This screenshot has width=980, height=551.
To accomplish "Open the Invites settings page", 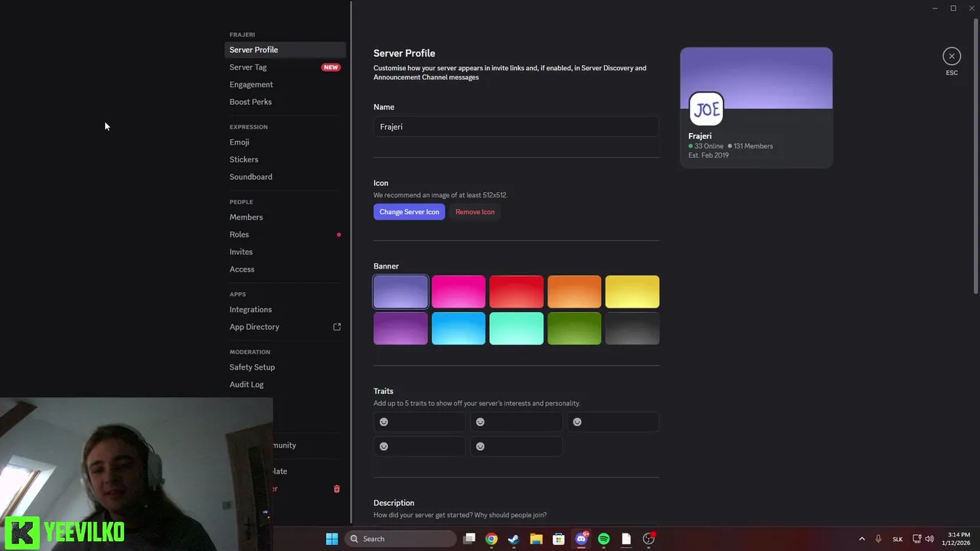I will coord(286,252).
